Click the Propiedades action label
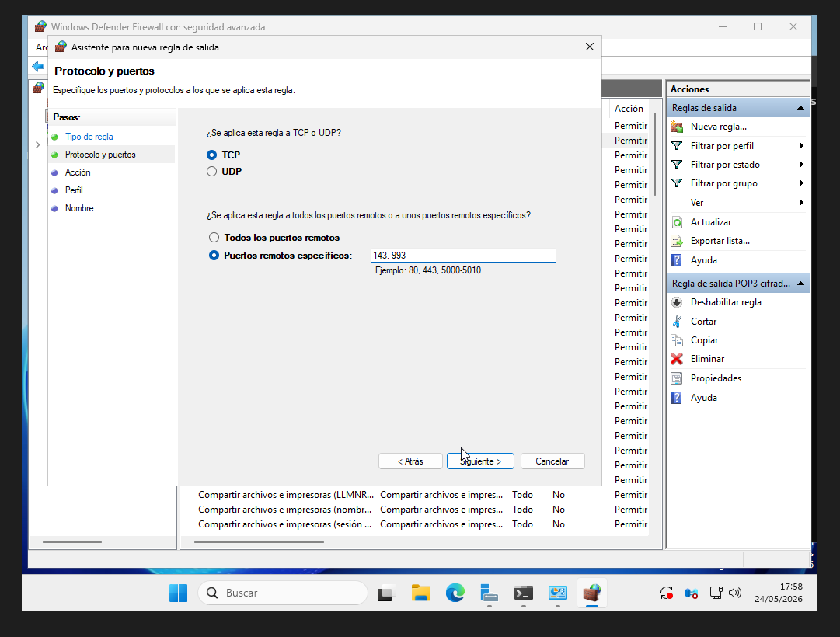 (x=716, y=378)
